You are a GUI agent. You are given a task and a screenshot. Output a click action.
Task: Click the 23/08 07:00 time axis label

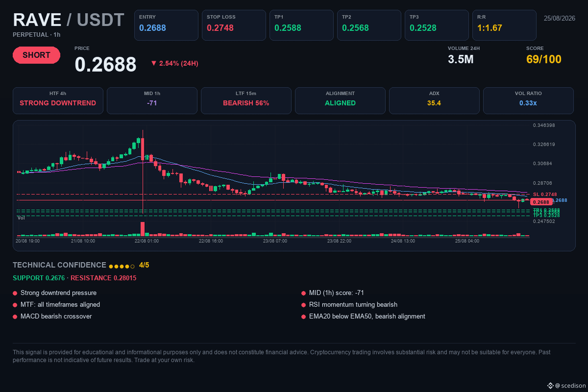pyautogui.click(x=275, y=241)
